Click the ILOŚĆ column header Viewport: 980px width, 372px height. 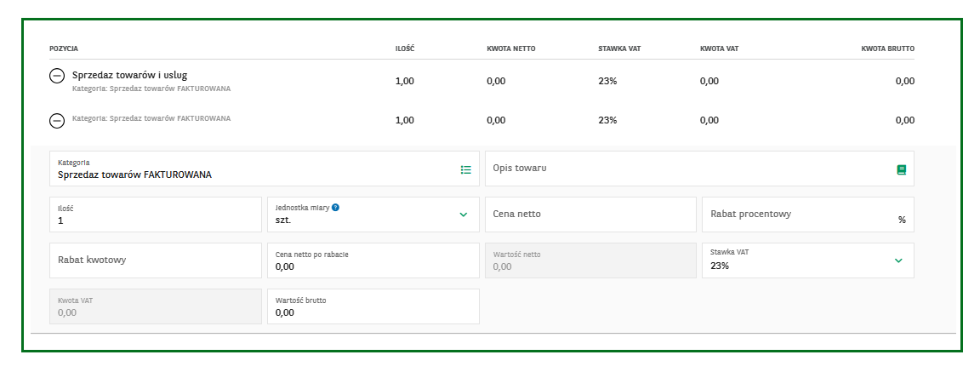pyautogui.click(x=405, y=49)
